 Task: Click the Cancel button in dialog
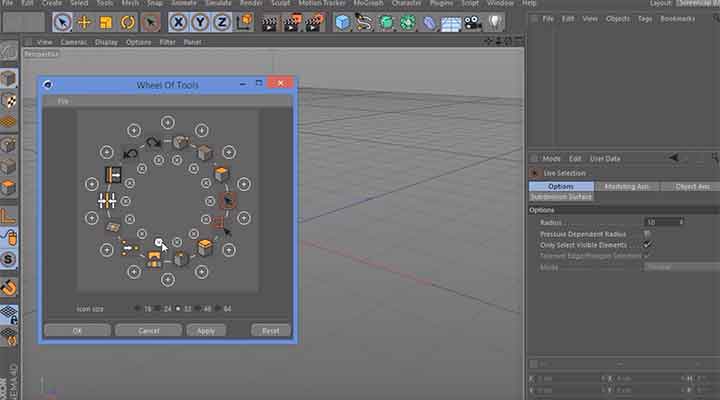(148, 330)
